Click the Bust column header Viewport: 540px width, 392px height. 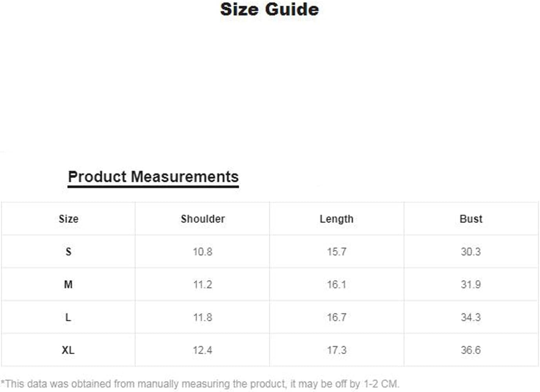pyautogui.click(x=471, y=219)
